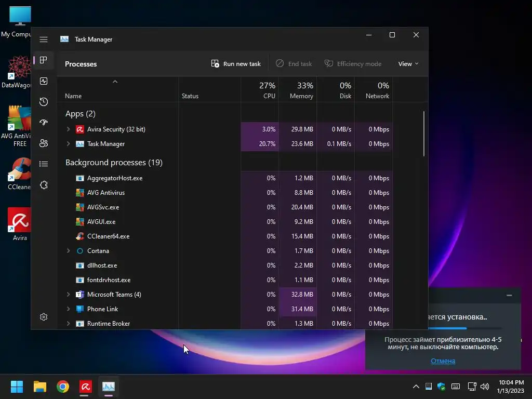This screenshot has width=532, height=399.
Task: Minimize the installer popup with its dash button
Action: pyautogui.click(x=509, y=295)
